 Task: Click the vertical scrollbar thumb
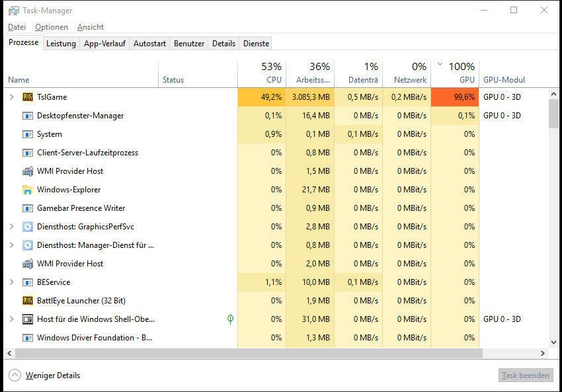[x=553, y=114]
